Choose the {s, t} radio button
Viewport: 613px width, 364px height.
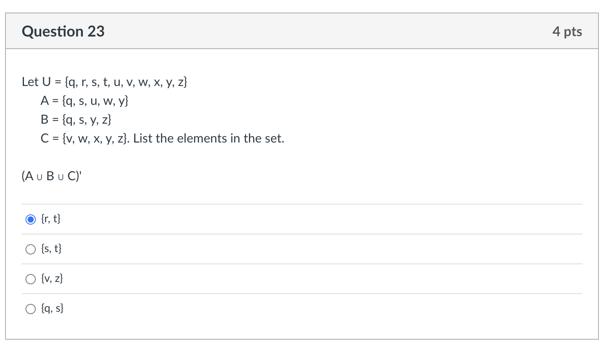coord(31,249)
